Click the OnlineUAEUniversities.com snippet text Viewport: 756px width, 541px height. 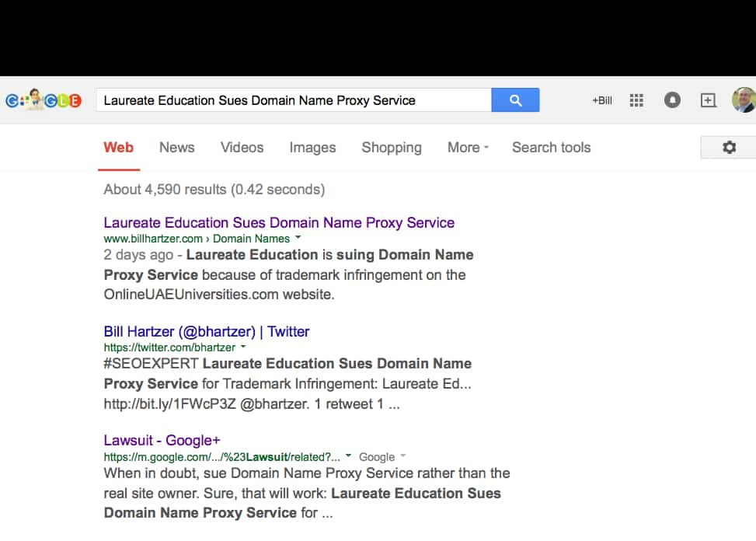coord(219,294)
